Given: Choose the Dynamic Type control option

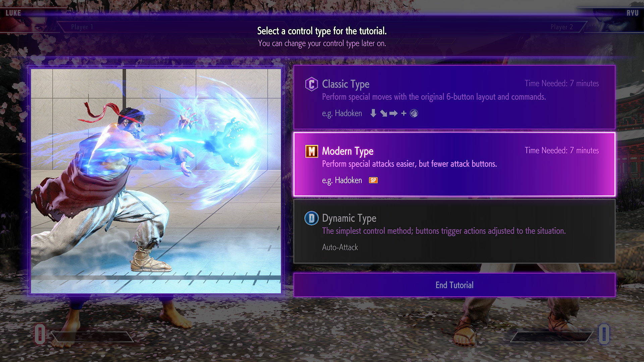Looking at the screenshot, I should coord(454,231).
